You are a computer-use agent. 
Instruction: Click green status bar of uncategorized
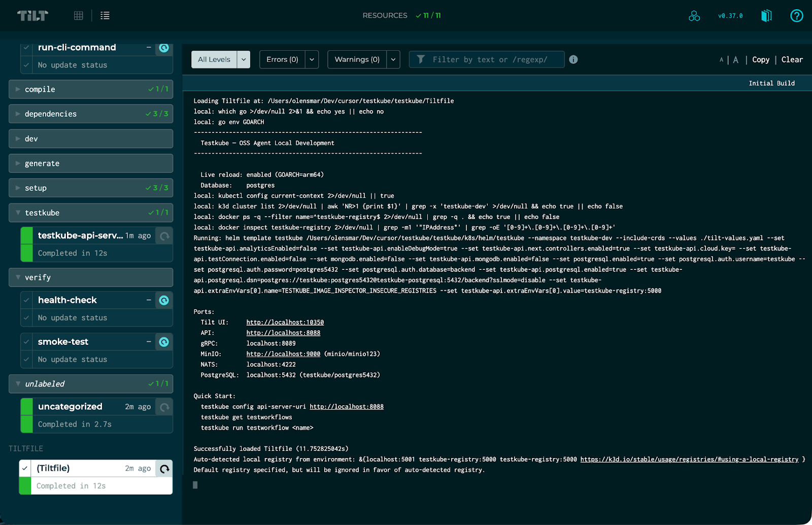point(26,415)
